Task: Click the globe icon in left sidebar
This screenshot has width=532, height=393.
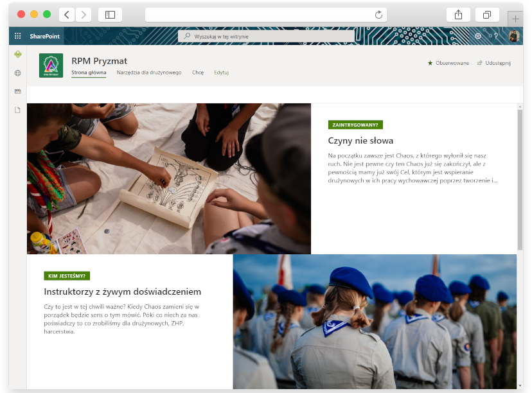Action: pyautogui.click(x=18, y=73)
